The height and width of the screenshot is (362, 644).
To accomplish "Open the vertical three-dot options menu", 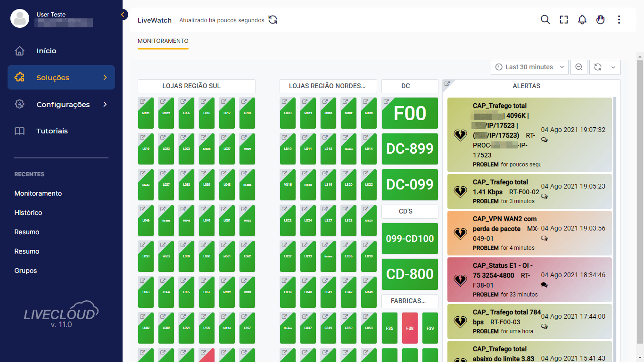I will [619, 20].
